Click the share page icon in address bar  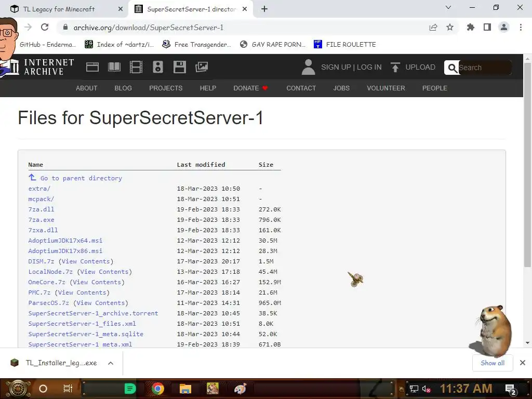[433, 28]
